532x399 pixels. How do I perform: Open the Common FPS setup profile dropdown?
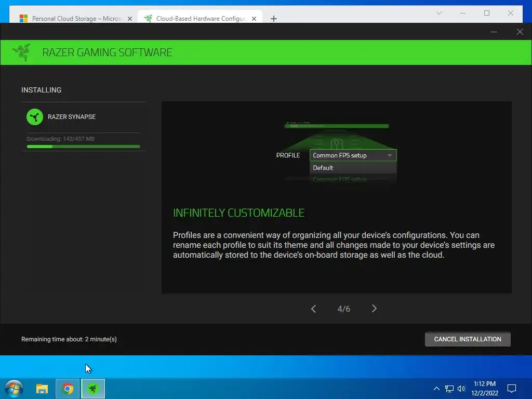click(353, 155)
